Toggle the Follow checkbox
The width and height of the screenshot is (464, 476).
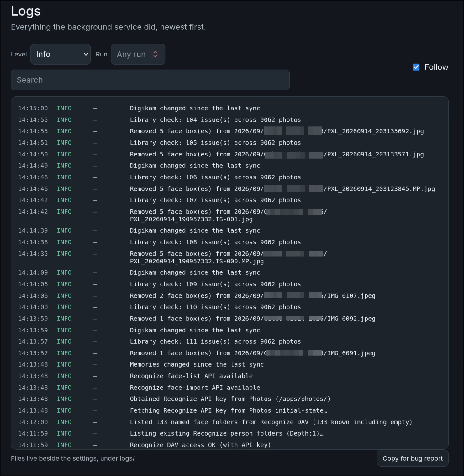pyautogui.click(x=416, y=67)
